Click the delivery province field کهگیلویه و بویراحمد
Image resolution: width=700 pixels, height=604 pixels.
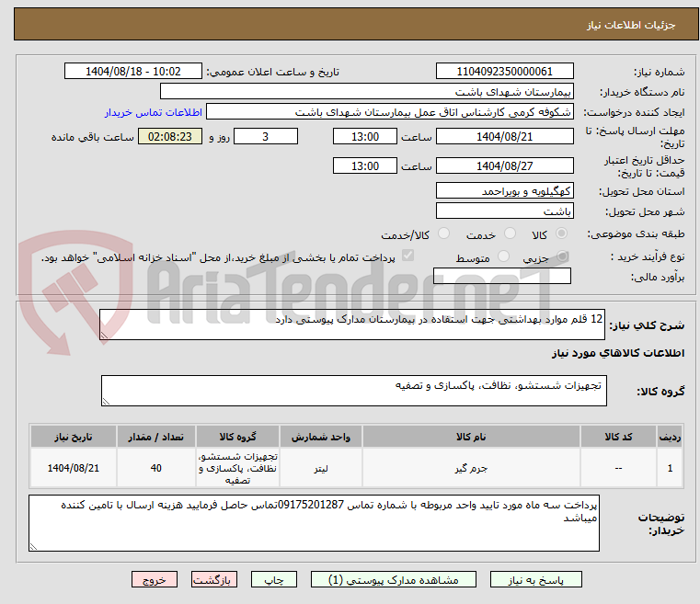[x=504, y=190]
